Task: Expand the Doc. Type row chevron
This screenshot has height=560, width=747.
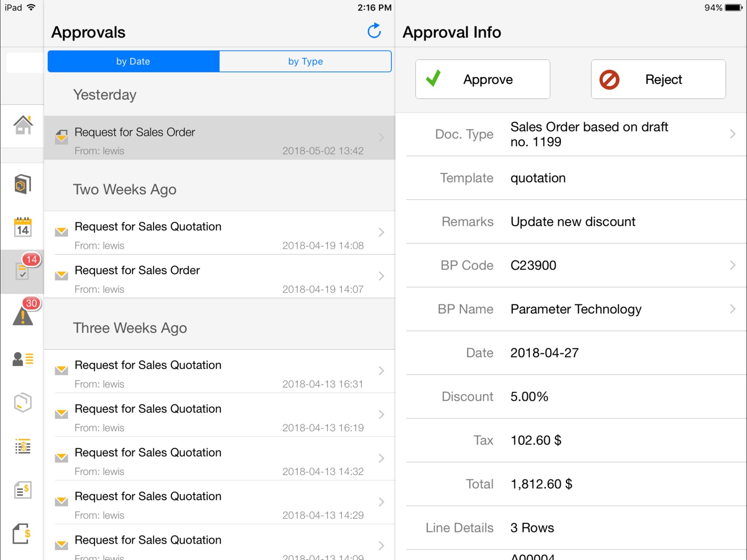Action: coord(733,134)
